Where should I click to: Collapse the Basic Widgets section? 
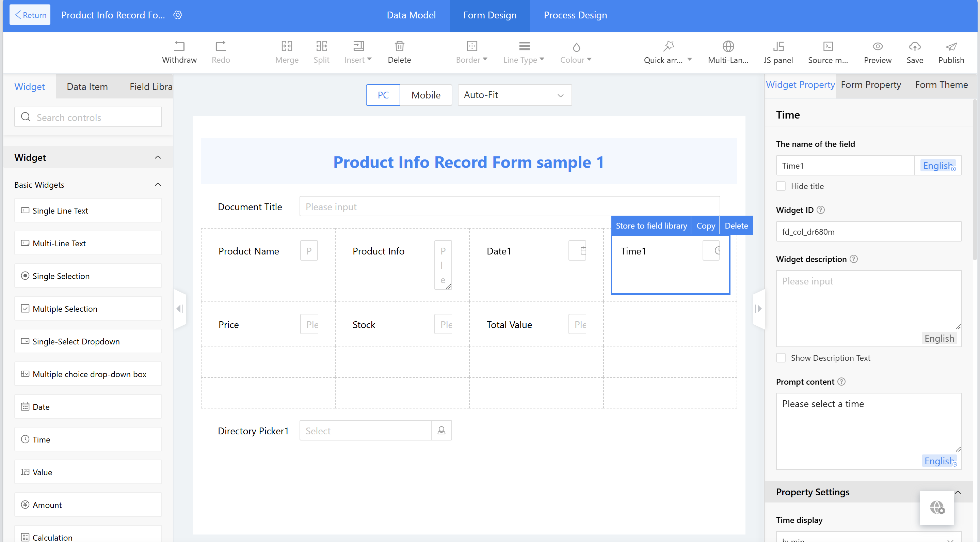[158, 185]
